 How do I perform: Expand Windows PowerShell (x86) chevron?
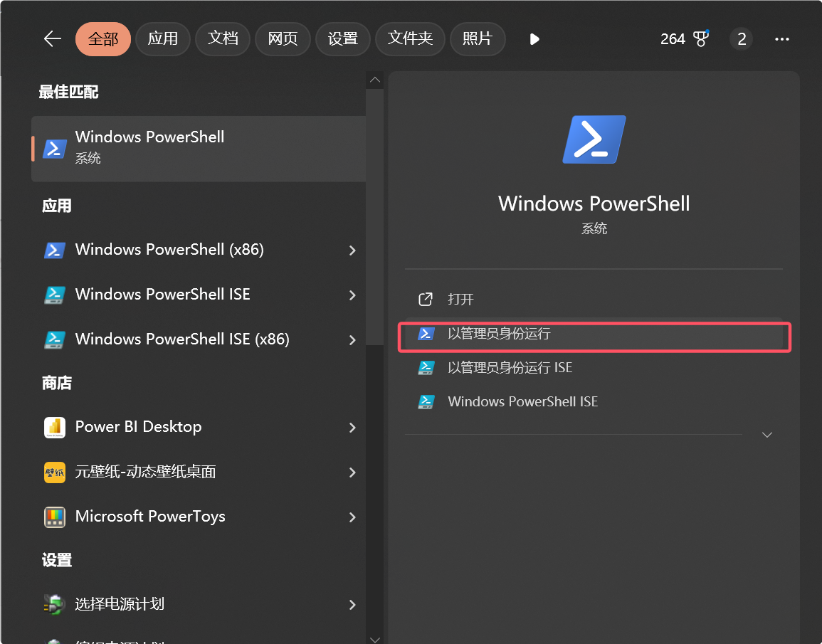(352, 250)
